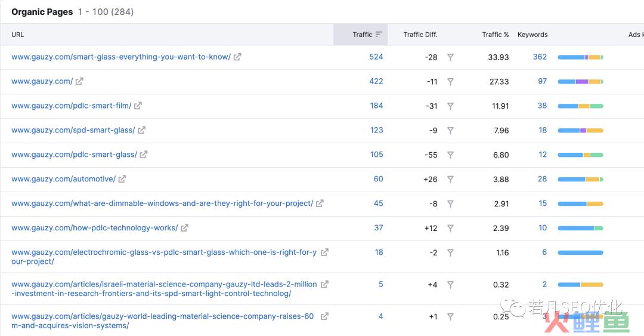
Task: Open external link icon for smart-glass-everything-you-want-to-know URL
Action: [x=237, y=57]
